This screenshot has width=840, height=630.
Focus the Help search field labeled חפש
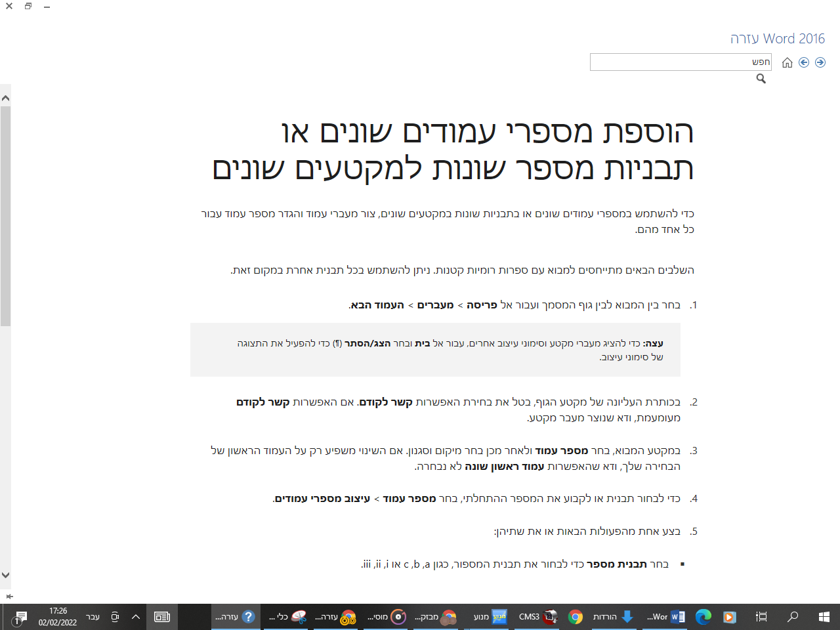click(x=681, y=62)
